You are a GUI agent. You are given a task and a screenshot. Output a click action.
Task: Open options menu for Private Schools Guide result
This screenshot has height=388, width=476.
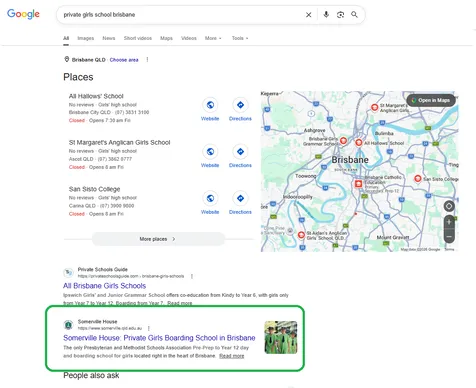tap(192, 276)
